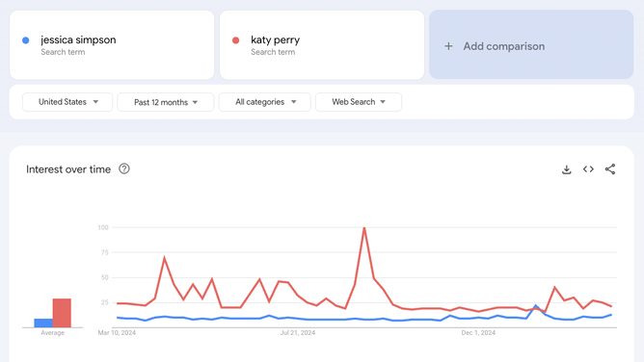Open the All categories dropdown
The height and width of the screenshot is (362, 644).
[x=265, y=102]
